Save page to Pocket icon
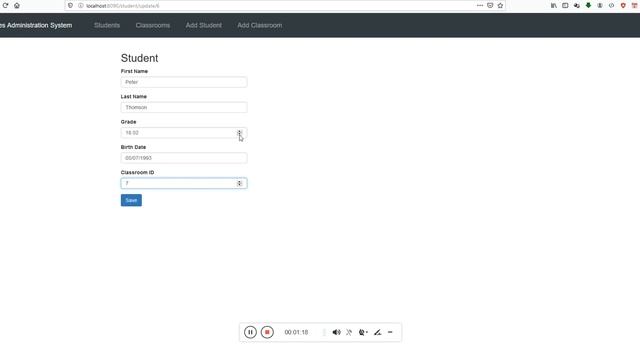Viewport: 640px width, 360px height. tap(490, 5)
